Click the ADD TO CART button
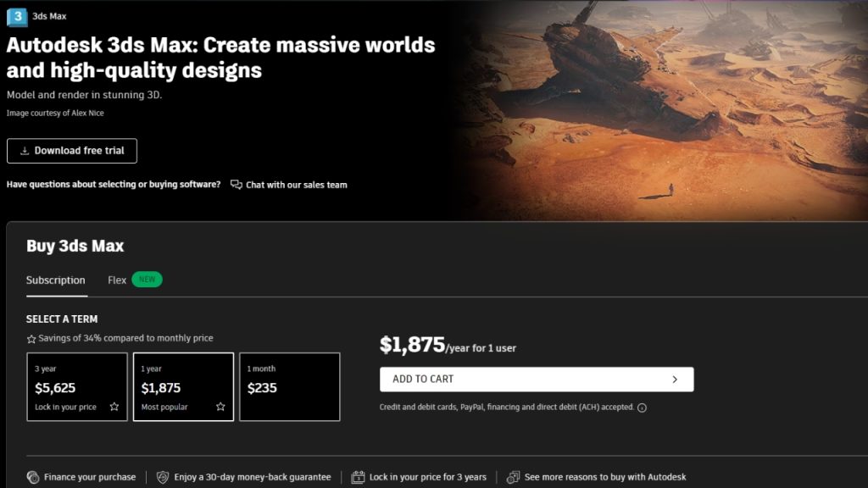 pos(537,380)
